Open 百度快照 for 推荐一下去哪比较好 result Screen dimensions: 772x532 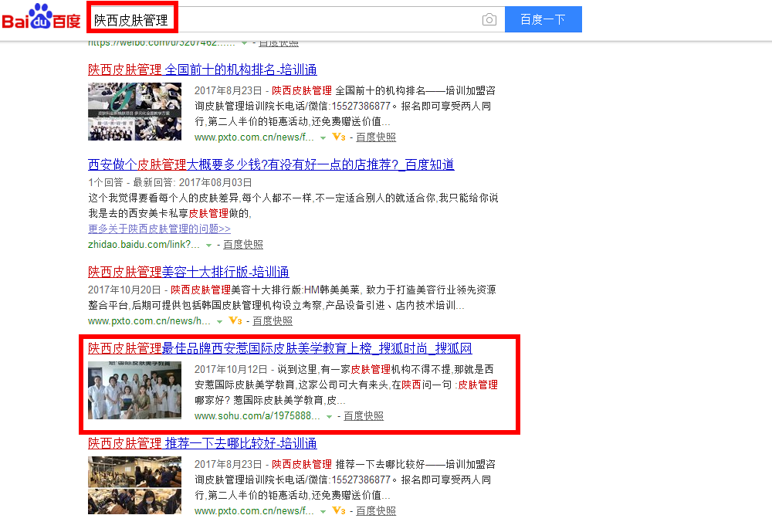pos(376,511)
